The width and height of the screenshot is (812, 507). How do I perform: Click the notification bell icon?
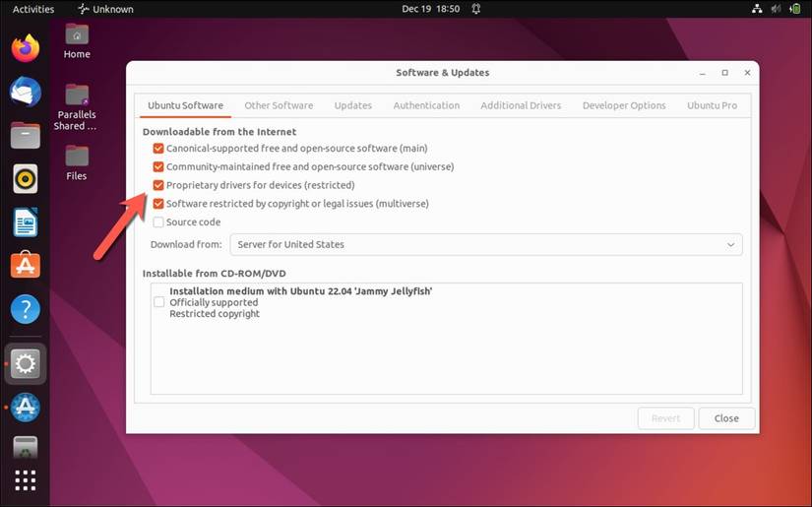[x=476, y=9]
